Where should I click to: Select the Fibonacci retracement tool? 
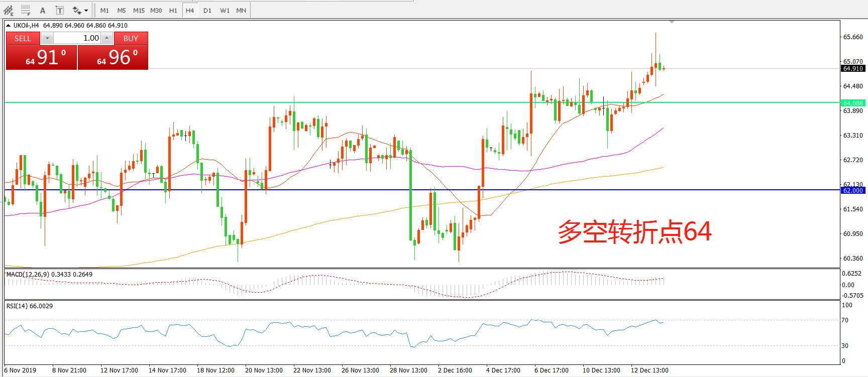coord(26,11)
